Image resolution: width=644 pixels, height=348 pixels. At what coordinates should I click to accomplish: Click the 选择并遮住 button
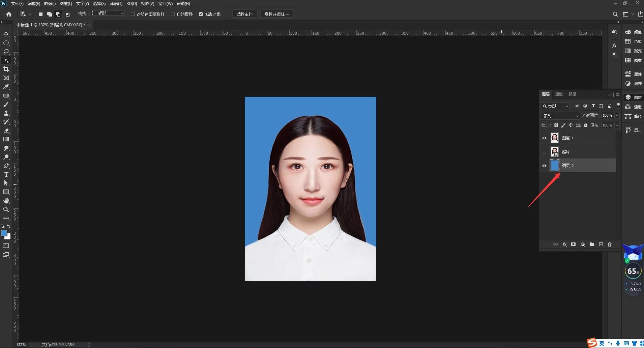click(x=276, y=14)
